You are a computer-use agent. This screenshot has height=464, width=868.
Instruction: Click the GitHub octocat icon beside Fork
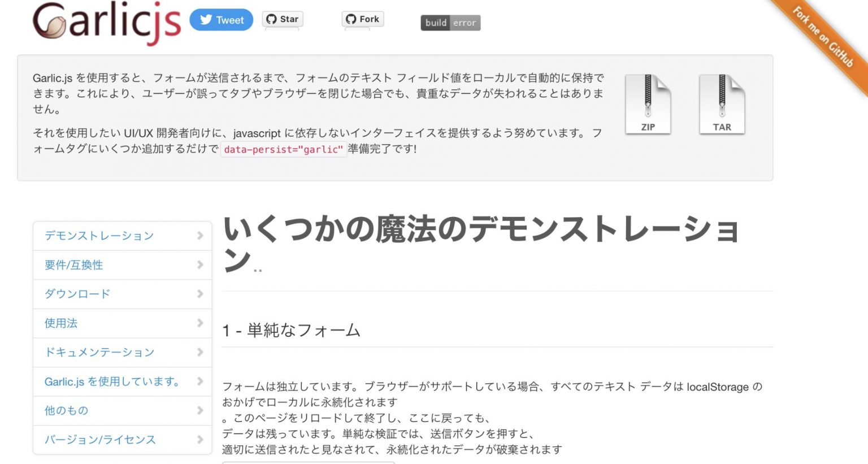pos(351,19)
